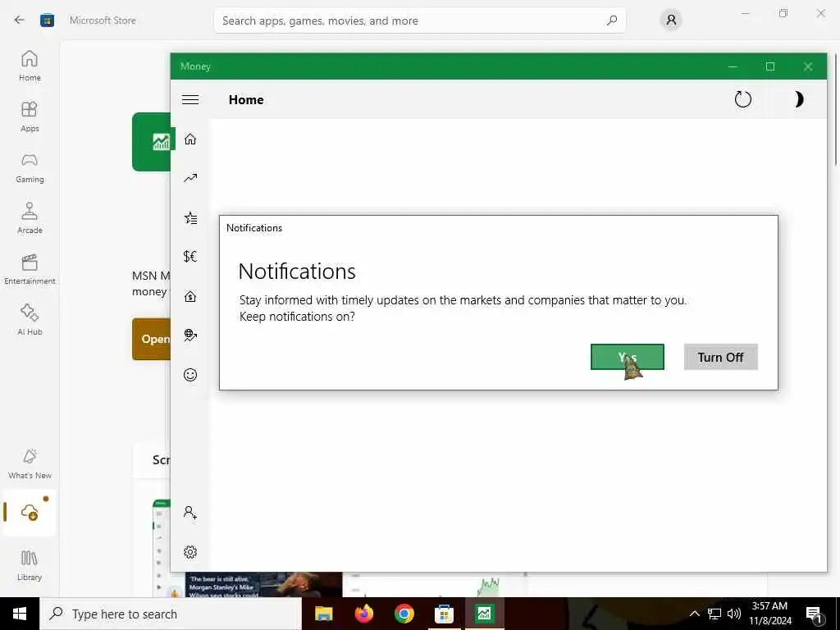Click the taskbar search box
This screenshot has height=630, width=840.
click(x=171, y=614)
